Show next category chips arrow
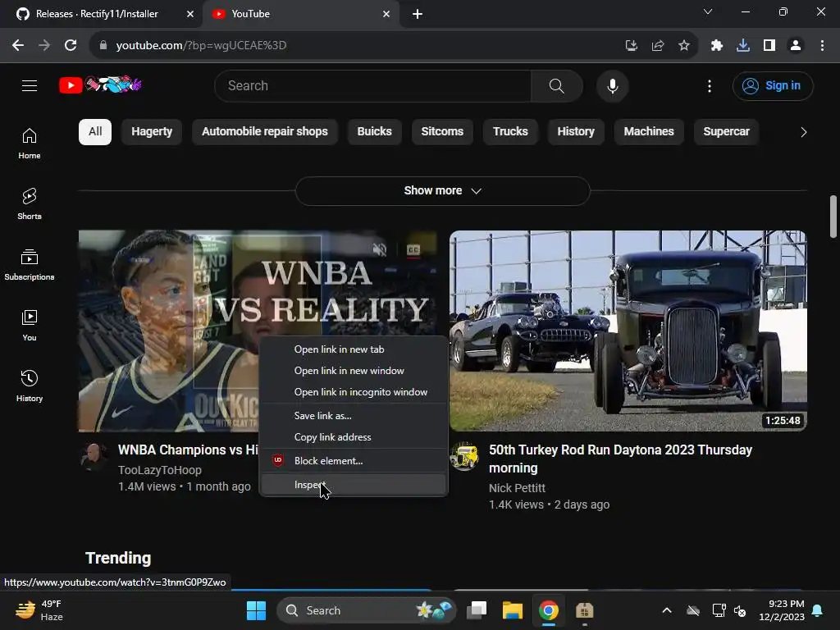840x630 pixels. [803, 132]
